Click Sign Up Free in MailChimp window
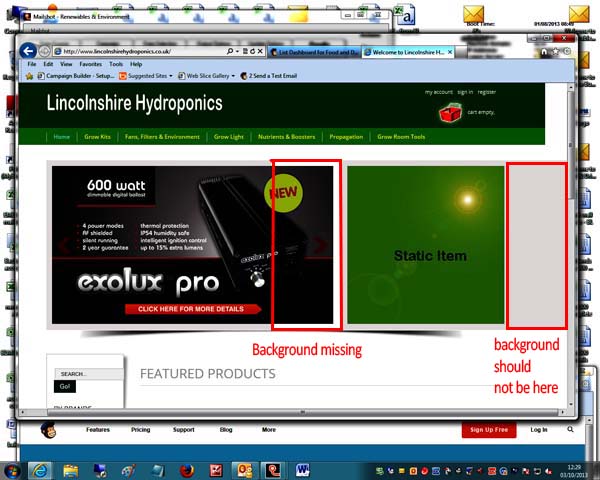The width and height of the screenshot is (600, 480). click(x=489, y=429)
